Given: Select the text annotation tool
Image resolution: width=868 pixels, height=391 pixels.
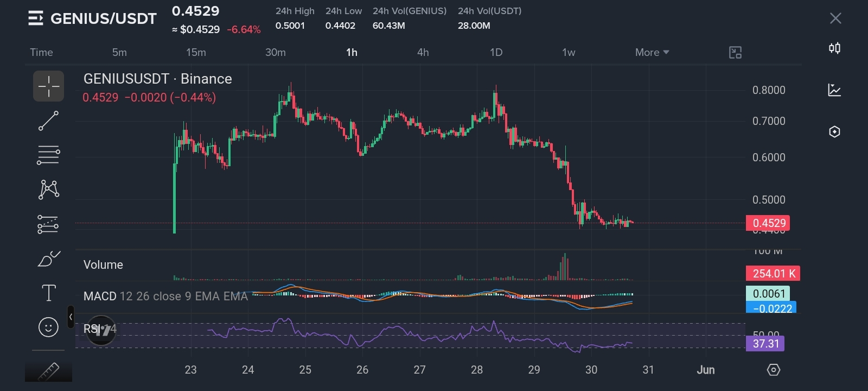Looking at the screenshot, I should tap(48, 293).
